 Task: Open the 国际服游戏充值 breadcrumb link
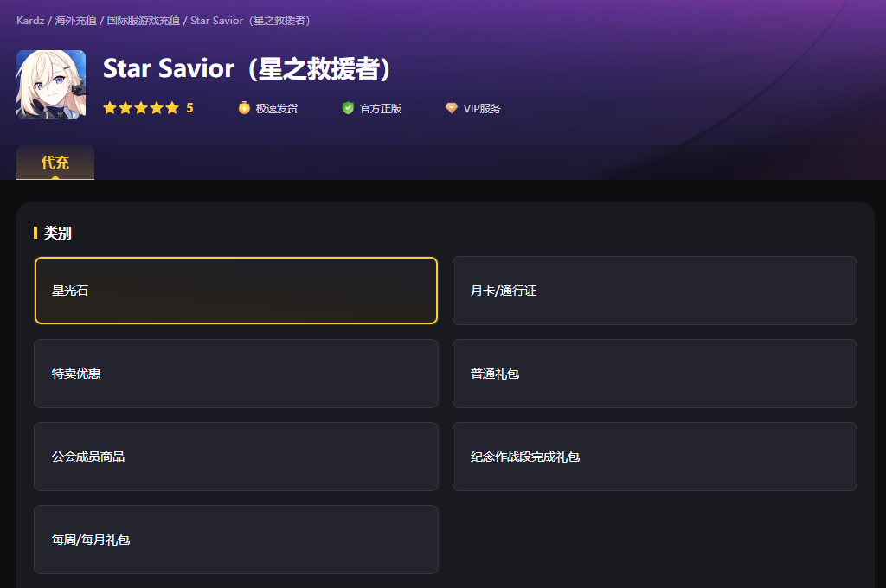(x=143, y=20)
